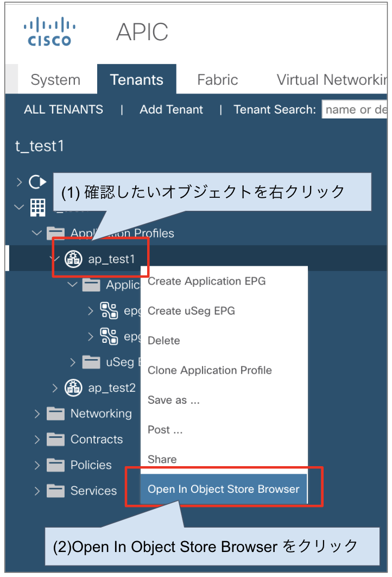Switch to the Fabric tab

[x=217, y=79]
